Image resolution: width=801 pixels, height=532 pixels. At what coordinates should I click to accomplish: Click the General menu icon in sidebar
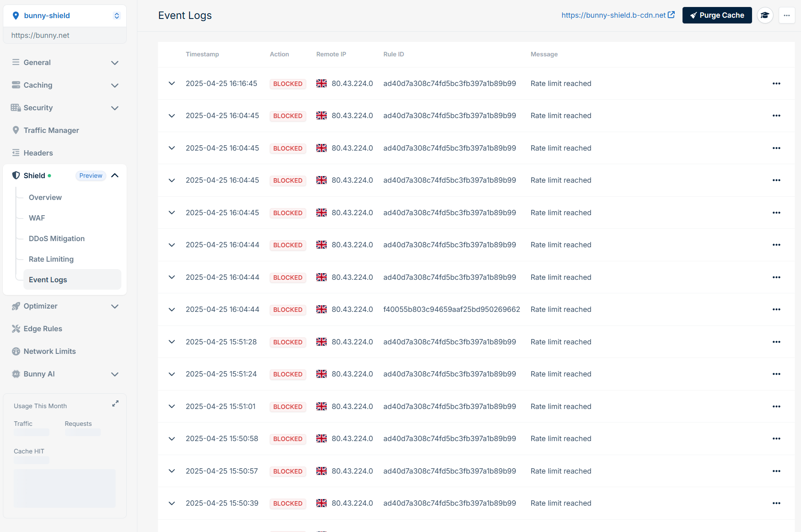tap(16, 62)
